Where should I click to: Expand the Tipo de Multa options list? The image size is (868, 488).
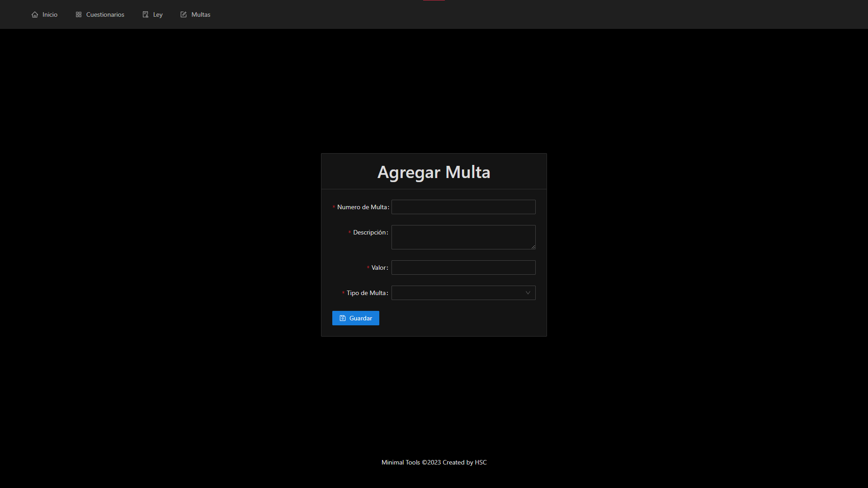pyautogui.click(x=463, y=293)
